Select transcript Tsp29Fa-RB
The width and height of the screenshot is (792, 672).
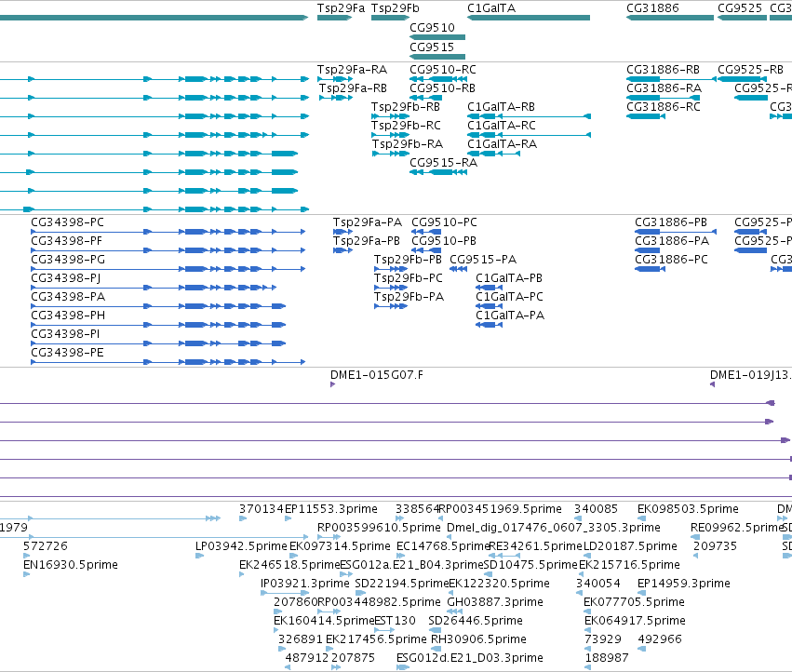(x=336, y=98)
